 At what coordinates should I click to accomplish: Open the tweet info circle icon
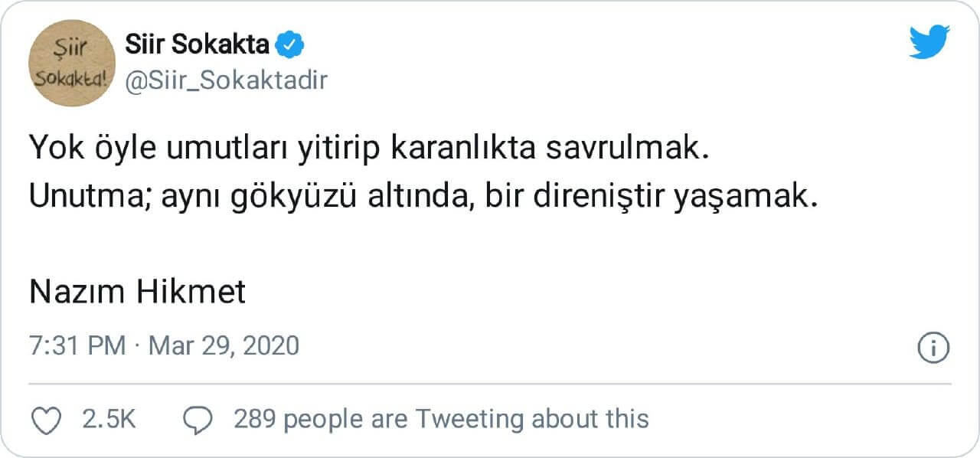click(933, 347)
